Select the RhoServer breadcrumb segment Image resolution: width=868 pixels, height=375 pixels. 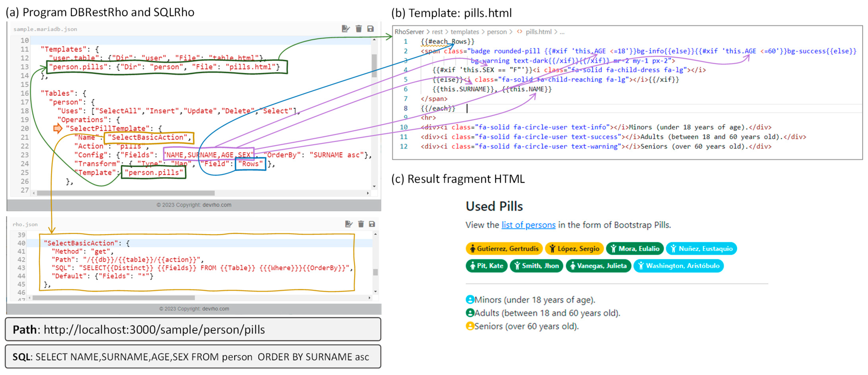click(409, 32)
